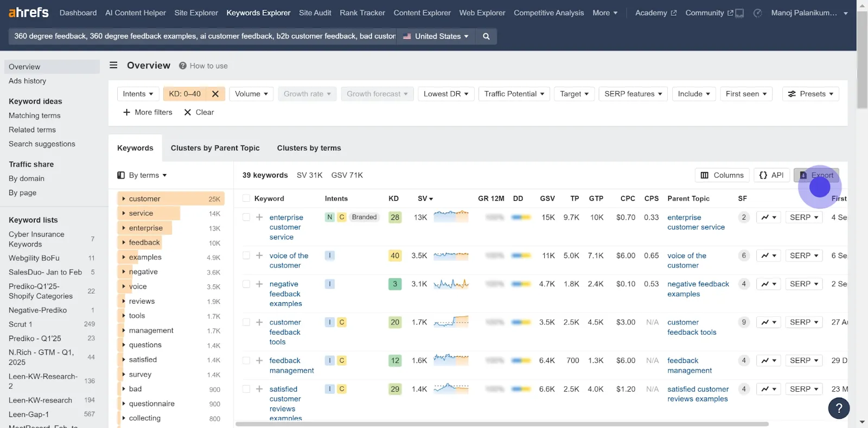The height and width of the screenshot is (428, 868).
Task: Click the vertical page scrollbar
Action: (862, 60)
